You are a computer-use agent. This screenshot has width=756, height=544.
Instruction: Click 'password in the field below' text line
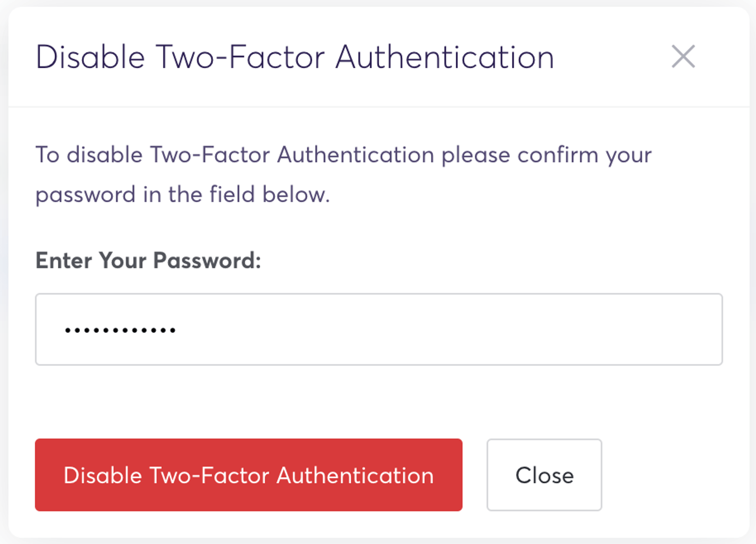(182, 194)
